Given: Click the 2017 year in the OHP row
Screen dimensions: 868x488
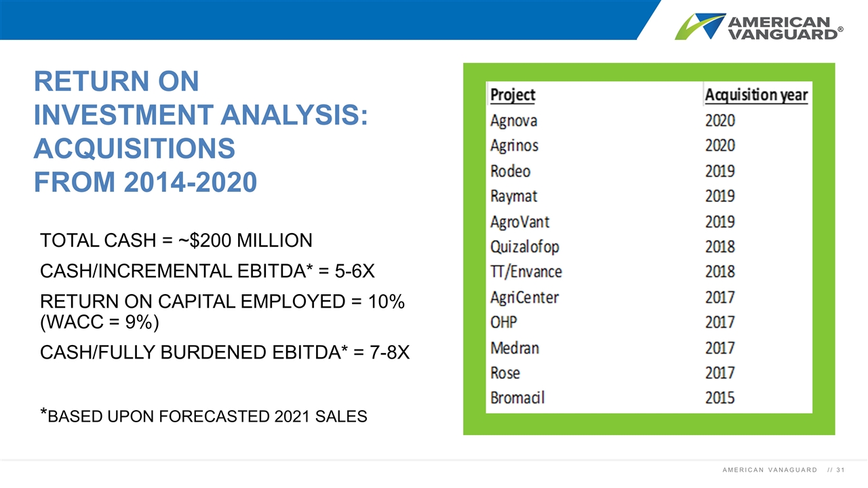Looking at the screenshot, I should point(719,323).
